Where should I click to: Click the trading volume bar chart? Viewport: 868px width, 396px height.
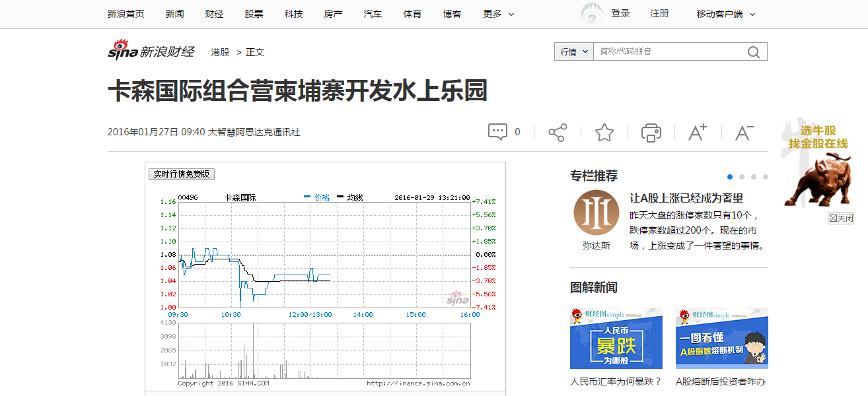click(x=324, y=350)
